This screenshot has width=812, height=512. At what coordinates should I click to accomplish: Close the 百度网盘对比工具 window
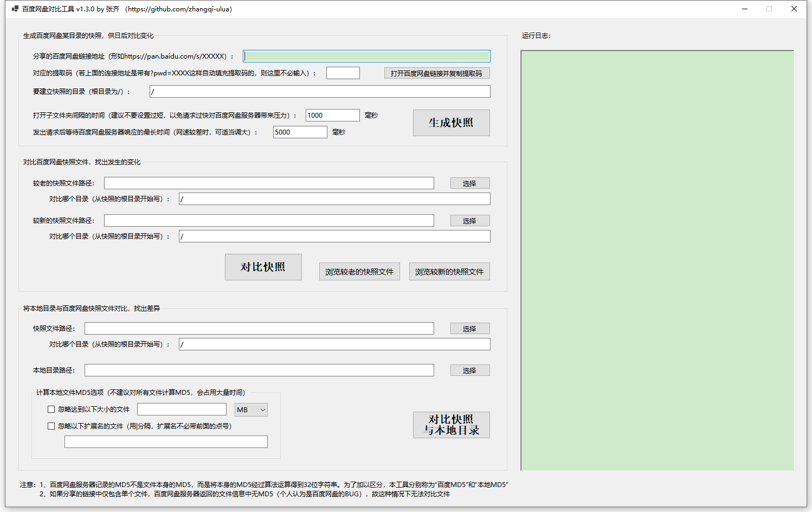pyautogui.click(x=794, y=9)
